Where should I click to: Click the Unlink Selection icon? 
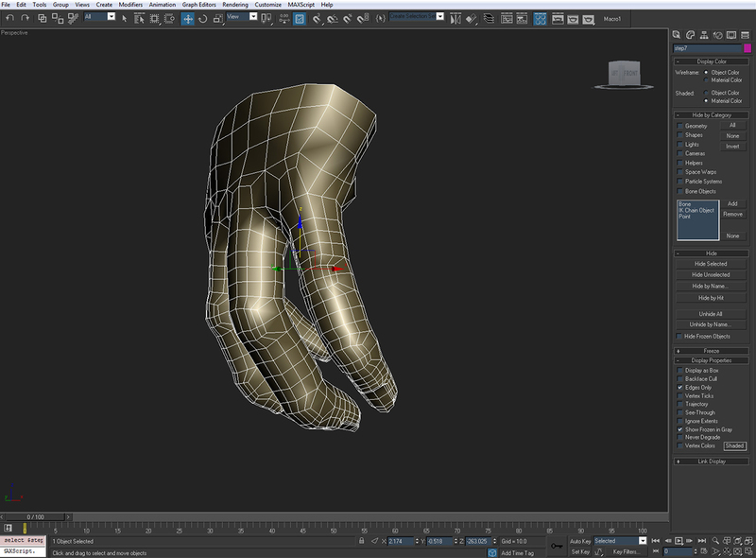(x=58, y=18)
